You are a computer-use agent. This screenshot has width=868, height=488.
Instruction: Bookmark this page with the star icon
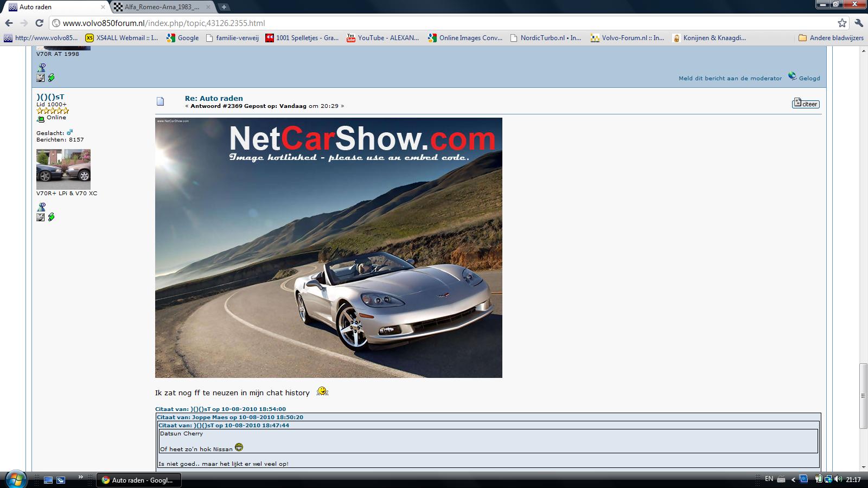coord(841,23)
